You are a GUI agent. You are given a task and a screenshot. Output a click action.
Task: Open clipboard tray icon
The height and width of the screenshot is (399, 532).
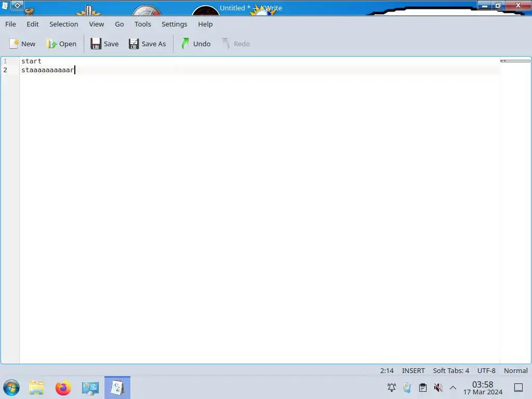[x=423, y=388]
